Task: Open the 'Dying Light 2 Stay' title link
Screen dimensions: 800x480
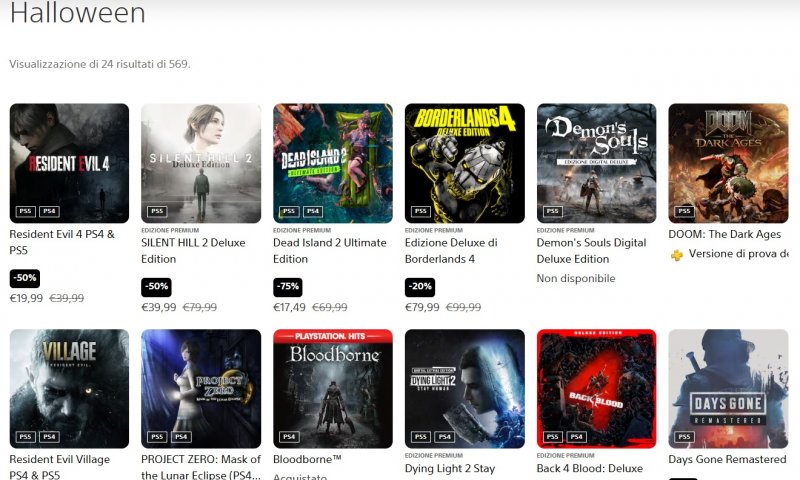Action: tap(450, 468)
